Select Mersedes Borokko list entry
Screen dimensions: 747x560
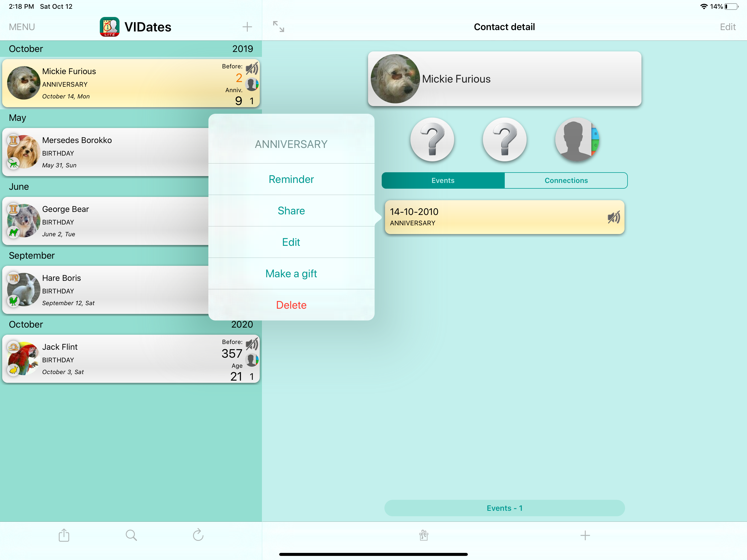point(105,152)
